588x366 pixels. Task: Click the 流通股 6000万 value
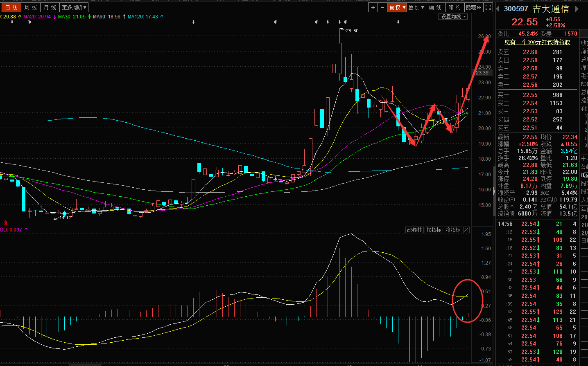pyautogui.click(x=527, y=213)
